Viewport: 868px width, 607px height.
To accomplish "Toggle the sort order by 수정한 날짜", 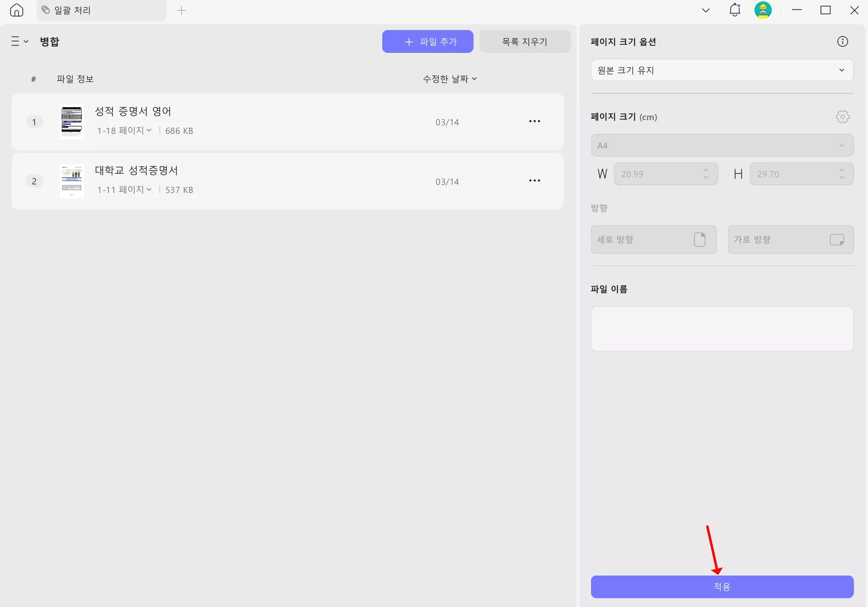I will [x=449, y=79].
